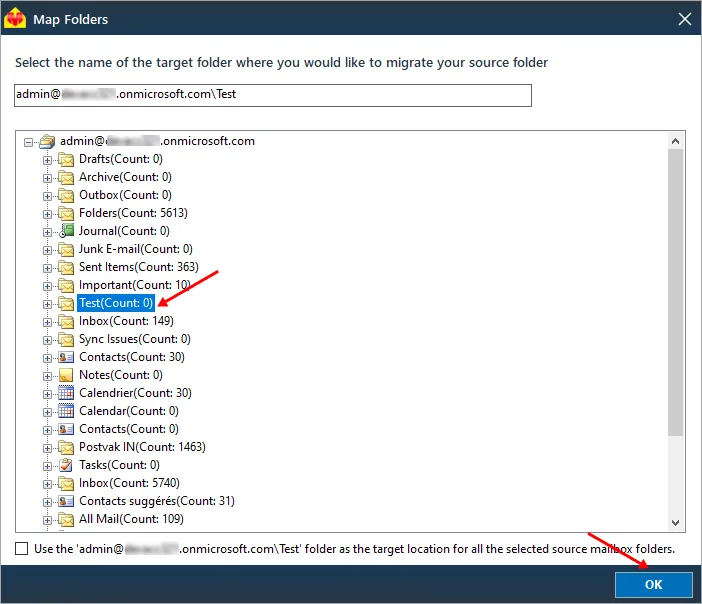Click the Journal folder's green notebook icon
Viewport: 702px width, 604px height.
pyautogui.click(x=66, y=231)
